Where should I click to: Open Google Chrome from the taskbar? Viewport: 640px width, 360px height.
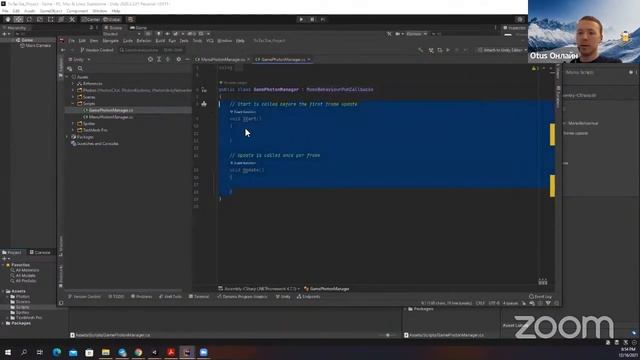click(x=138, y=352)
